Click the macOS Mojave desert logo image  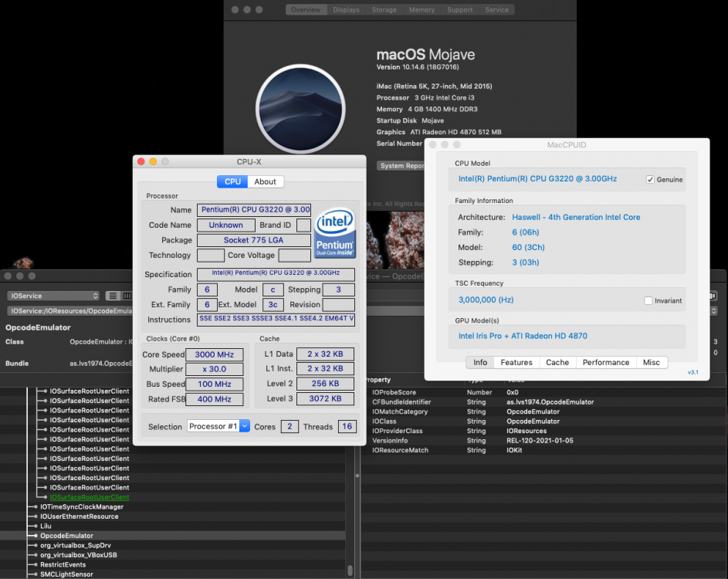[x=300, y=109]
